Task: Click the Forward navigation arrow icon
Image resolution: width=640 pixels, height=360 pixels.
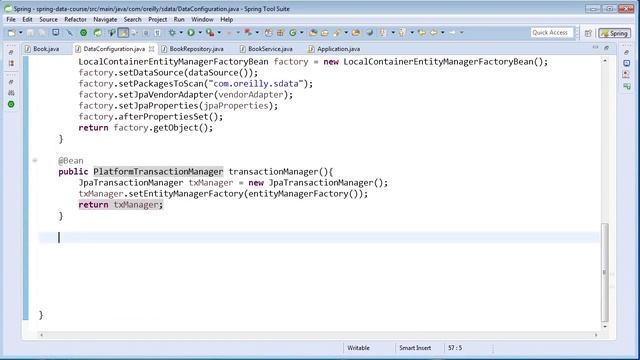Action: 453,33
